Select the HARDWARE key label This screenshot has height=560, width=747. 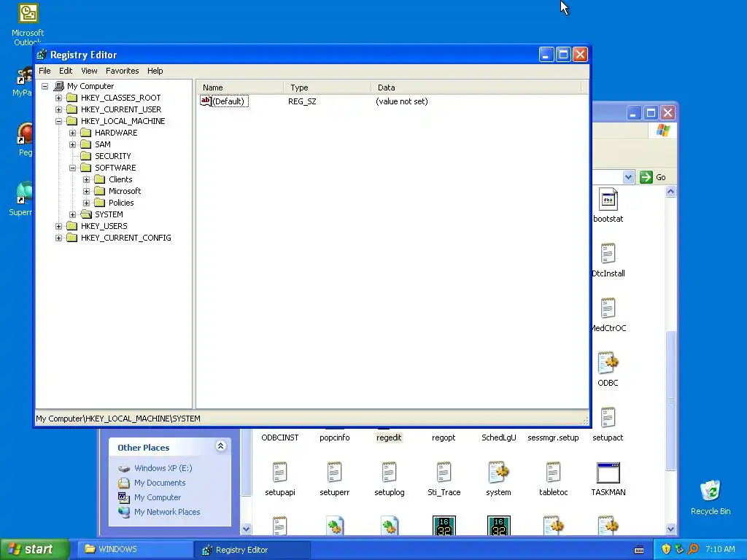(116, 133)
